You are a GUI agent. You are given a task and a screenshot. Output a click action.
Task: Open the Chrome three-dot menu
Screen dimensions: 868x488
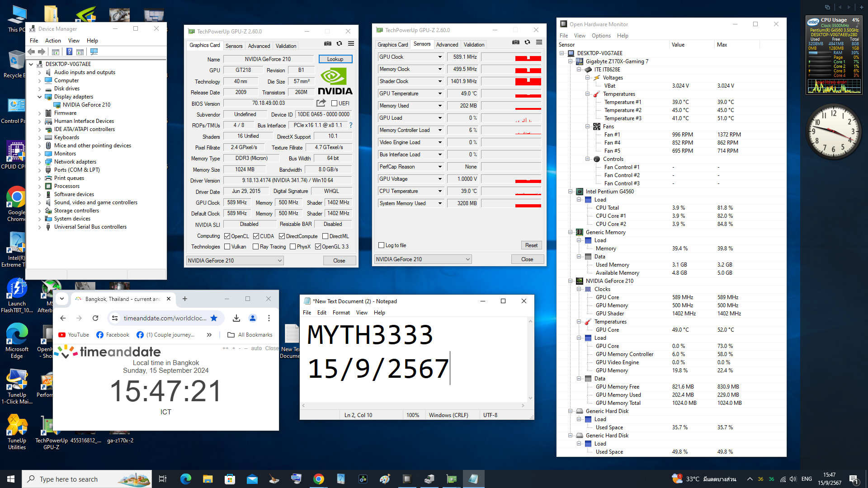click(x=269, y=319)
